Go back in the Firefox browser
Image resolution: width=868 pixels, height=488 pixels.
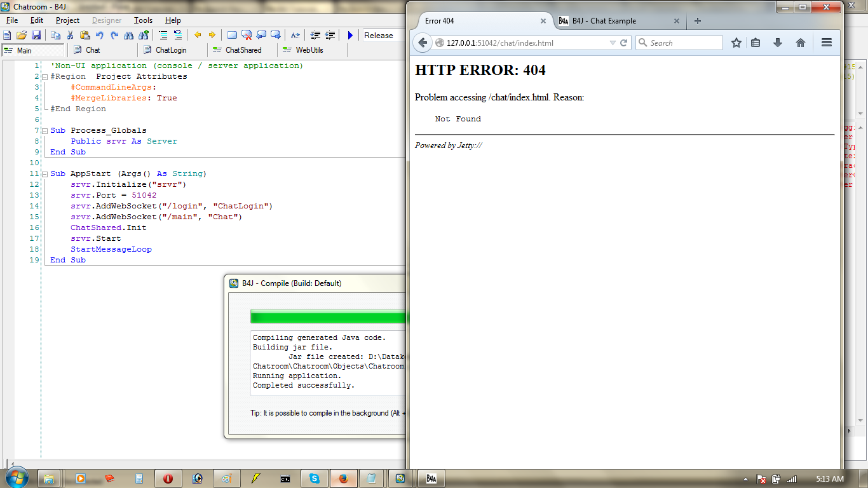click(423, 43)
